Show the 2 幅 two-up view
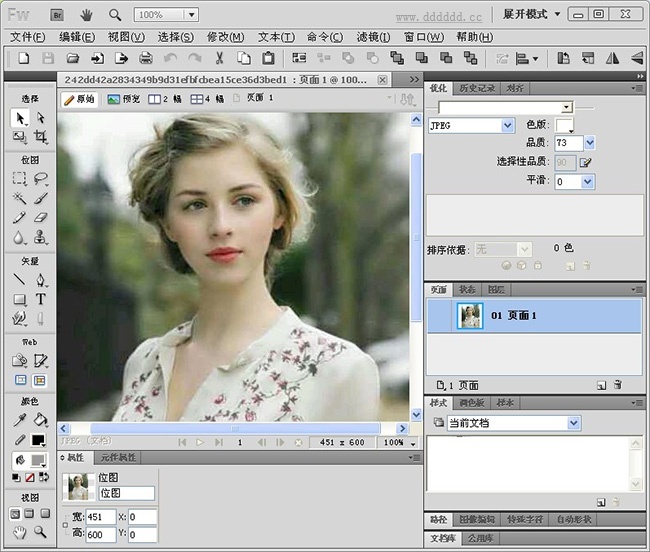This screenshot has width=650, height=552. click(165, 99)
